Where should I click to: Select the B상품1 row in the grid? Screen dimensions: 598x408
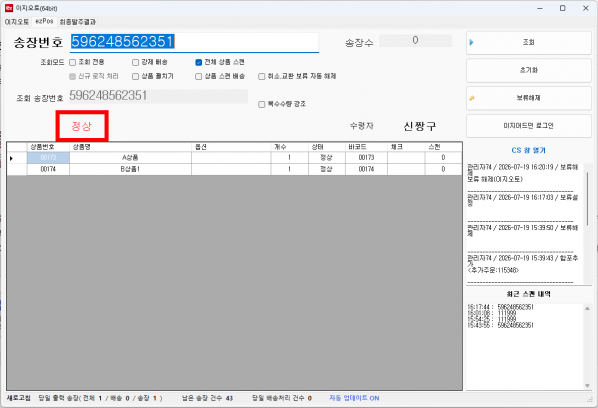click(234, 169)
